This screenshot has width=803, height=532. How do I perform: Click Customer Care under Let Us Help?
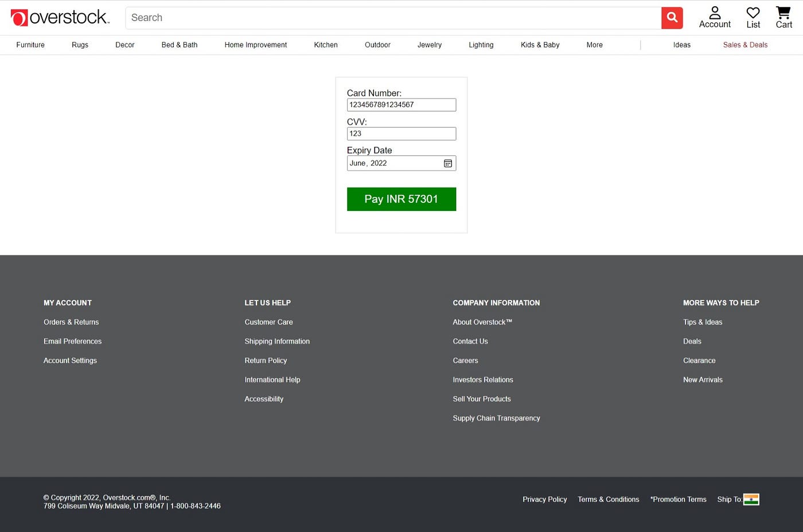pyautogui.click(x=268, y=322)
